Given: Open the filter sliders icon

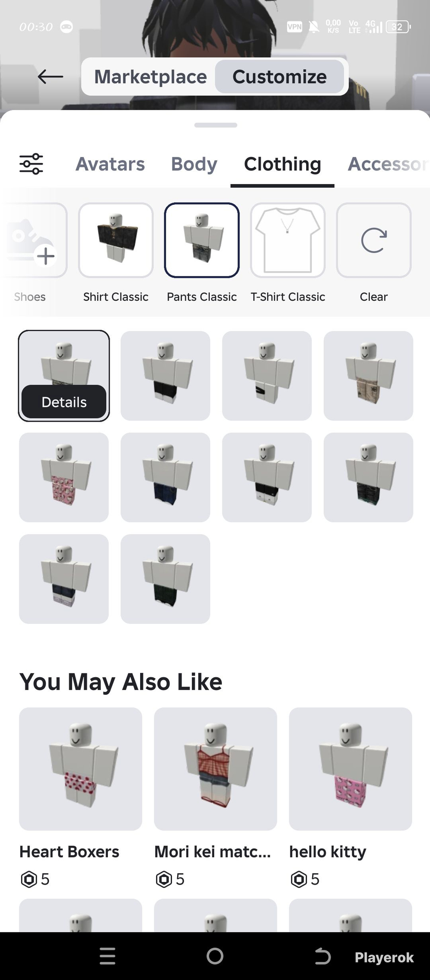Looking at the screenshot, I should click(31, 164).
